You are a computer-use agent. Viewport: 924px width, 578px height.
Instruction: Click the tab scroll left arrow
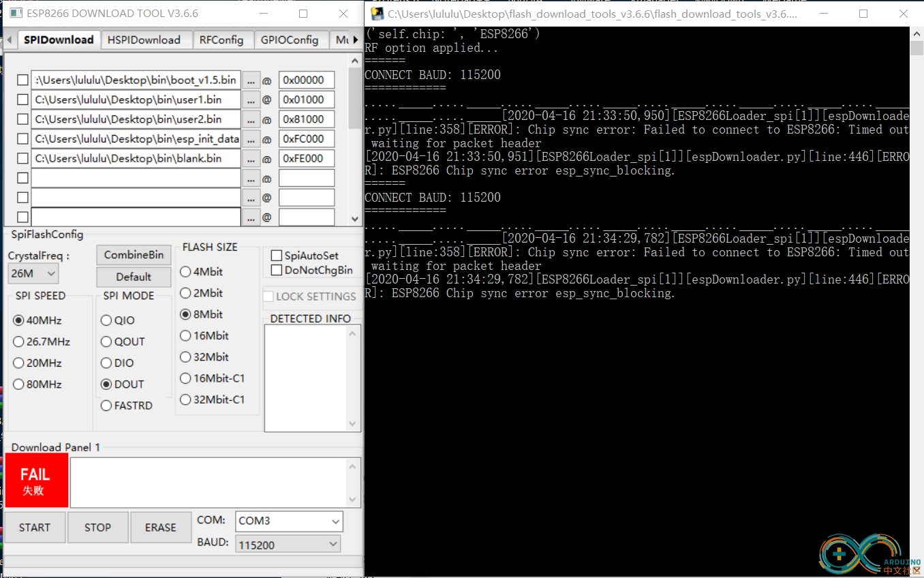coord(8,41)
